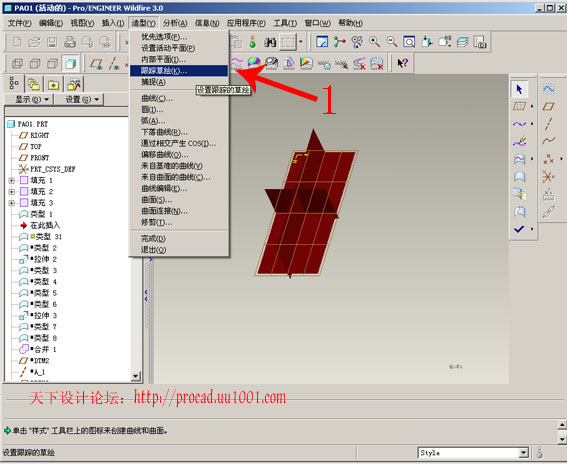Click the message area scroll up arrow
Image resolution: width=567 pixels, height=464 pixels.
tap(562, 424)
